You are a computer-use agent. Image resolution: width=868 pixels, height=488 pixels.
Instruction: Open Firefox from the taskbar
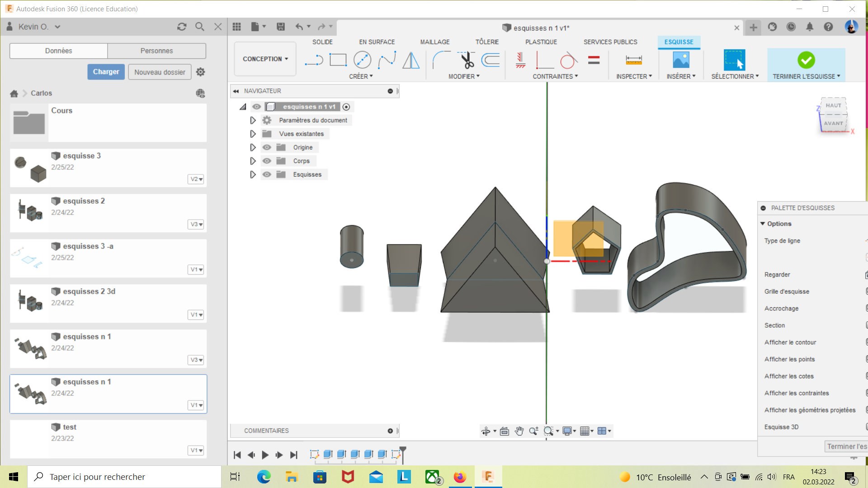(460, 477)
